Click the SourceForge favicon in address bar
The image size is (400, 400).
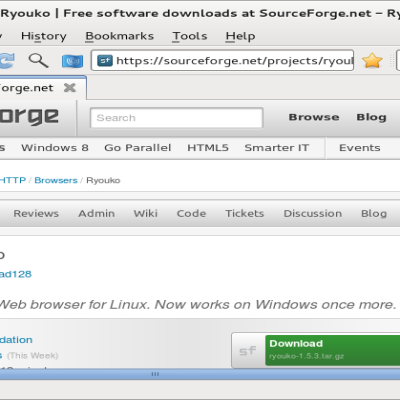[x=105, y=61]
